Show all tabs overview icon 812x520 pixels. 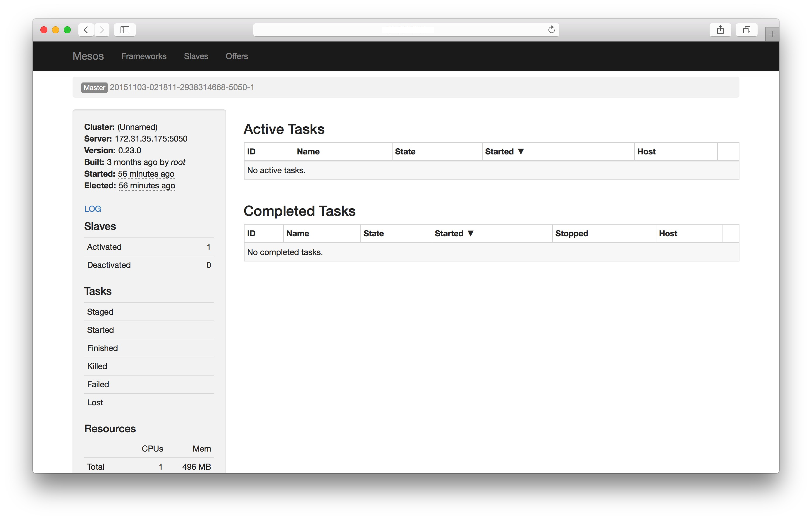[746, 30]
